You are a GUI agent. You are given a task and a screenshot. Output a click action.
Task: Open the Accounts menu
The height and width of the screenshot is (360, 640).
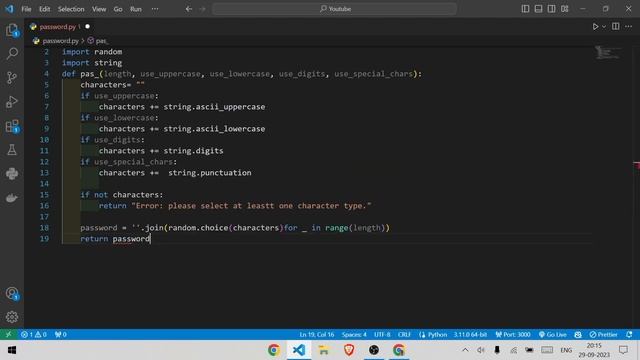click(x=12, y=293)
